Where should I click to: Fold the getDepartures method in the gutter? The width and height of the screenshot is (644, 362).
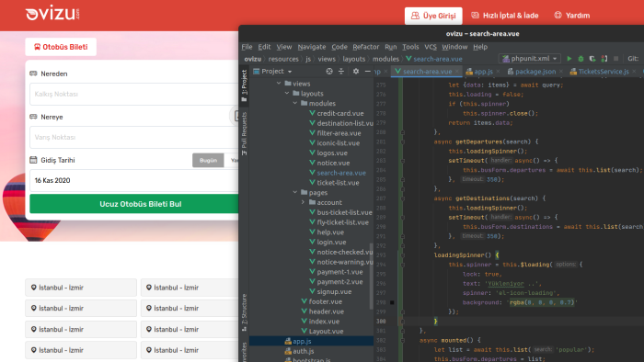403,141
